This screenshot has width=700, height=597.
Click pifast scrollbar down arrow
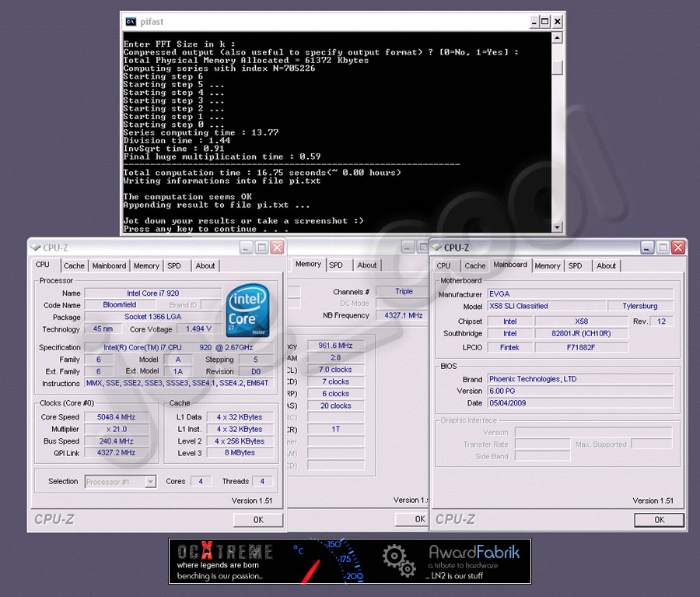coord(557,227)
